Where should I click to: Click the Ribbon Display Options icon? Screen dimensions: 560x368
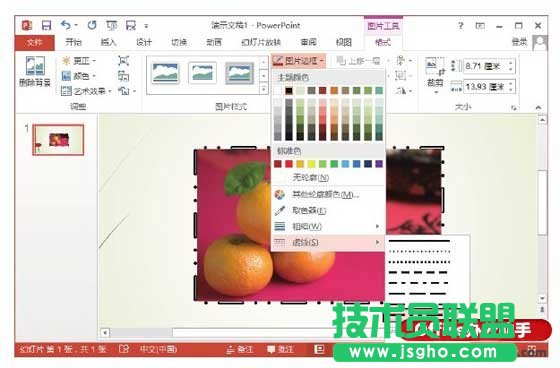[x=480, y=26]
